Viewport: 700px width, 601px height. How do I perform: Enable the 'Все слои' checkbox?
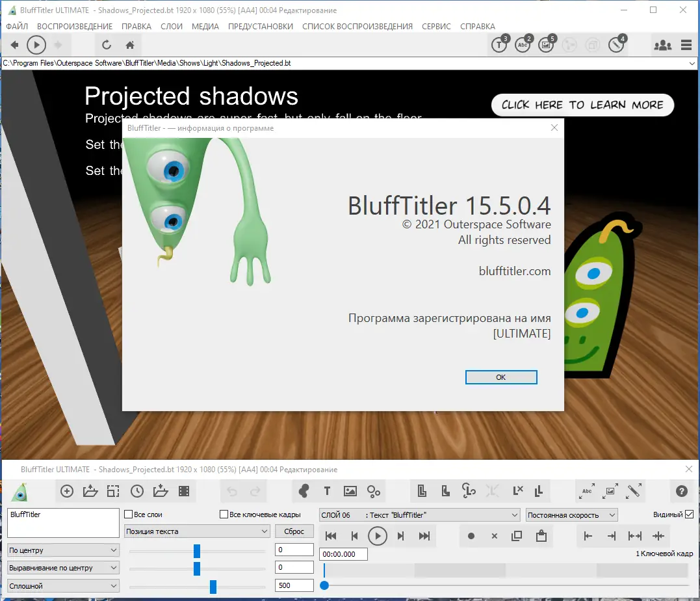[x=128, y=514]
